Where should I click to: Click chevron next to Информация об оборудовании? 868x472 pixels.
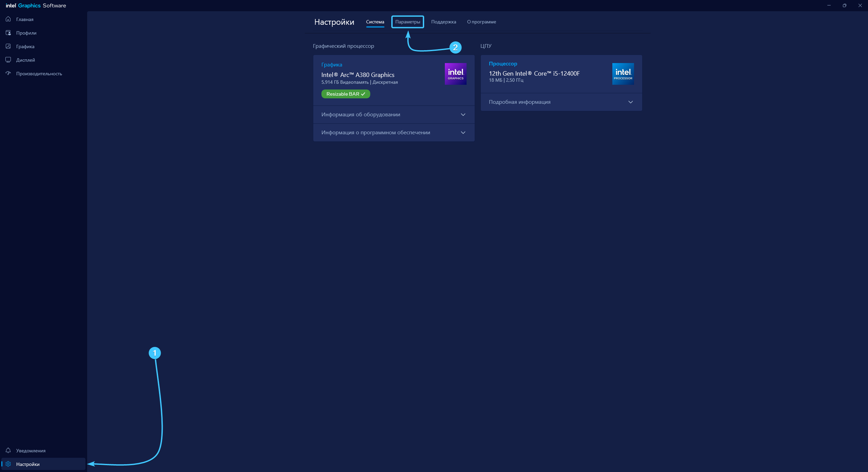coord(463,115)
